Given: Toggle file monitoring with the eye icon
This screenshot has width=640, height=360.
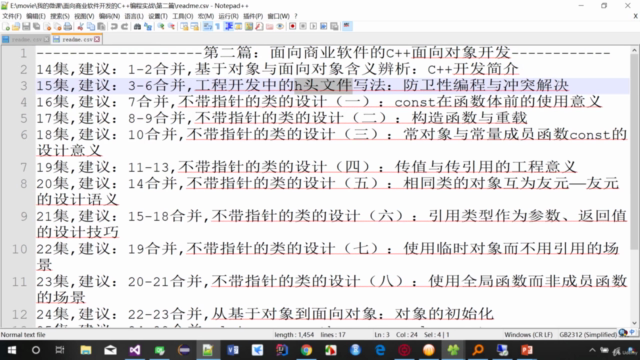Looking at the screenshot, I should tap(280, 27).
